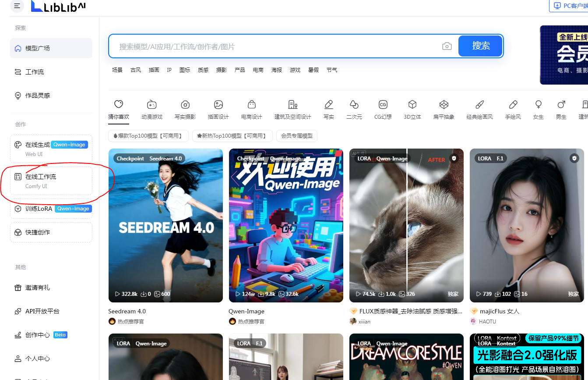Toggle the hamburger menu button
This screenshot has height=380, width=588.
point(17,6)
